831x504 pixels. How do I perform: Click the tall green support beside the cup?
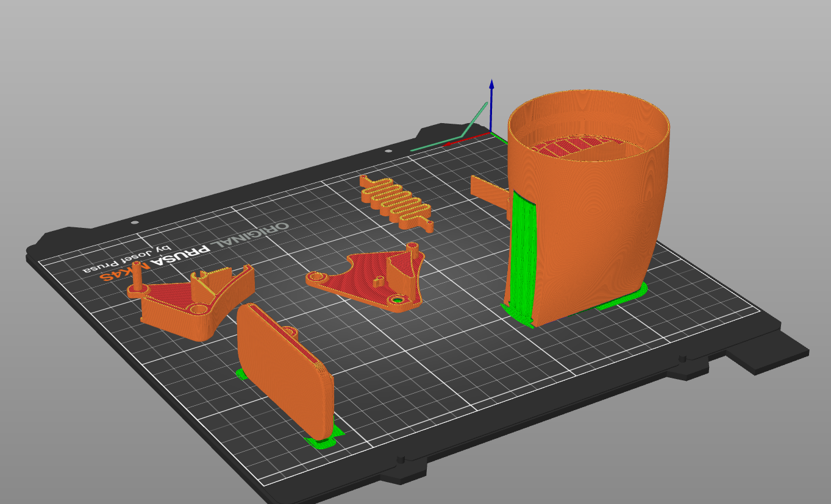pyautogui.click(x=521, y=256)
